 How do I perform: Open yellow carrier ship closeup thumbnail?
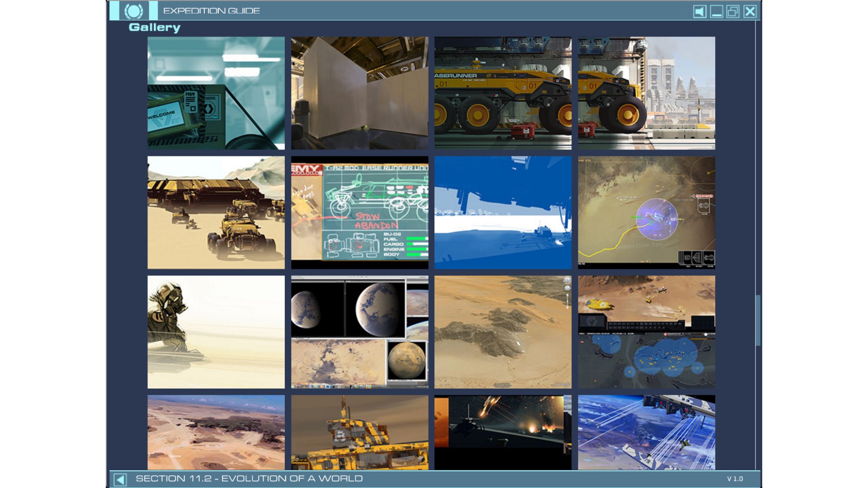click(x=359, y=432)
